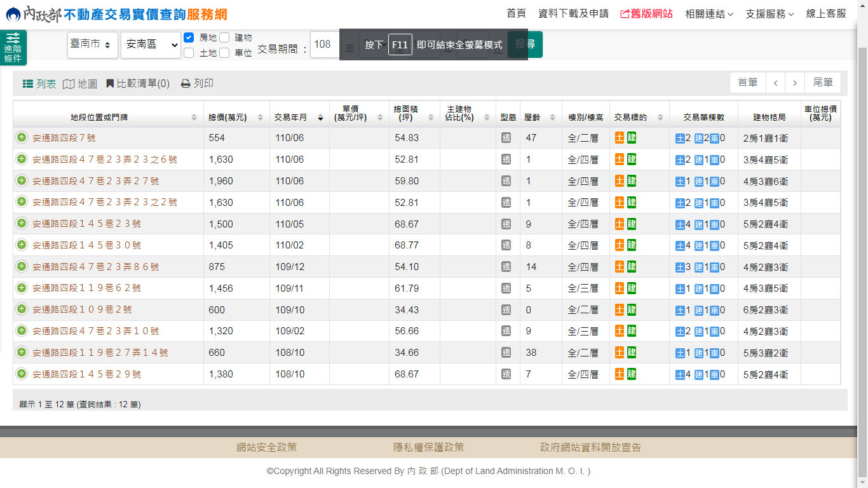This screenshot has width=868, height=488.
Task: Open the 資料下載及申請 menu item
Action: 573,13
